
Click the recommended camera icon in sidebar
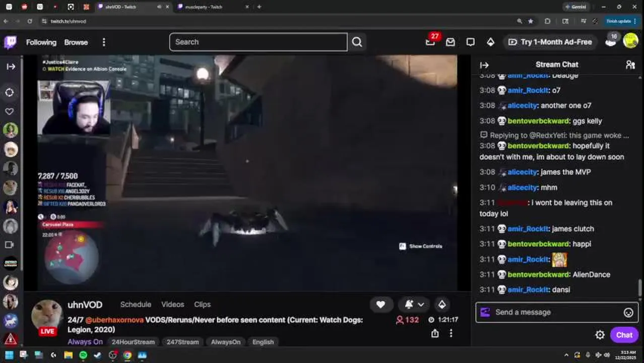pos(10,245)
